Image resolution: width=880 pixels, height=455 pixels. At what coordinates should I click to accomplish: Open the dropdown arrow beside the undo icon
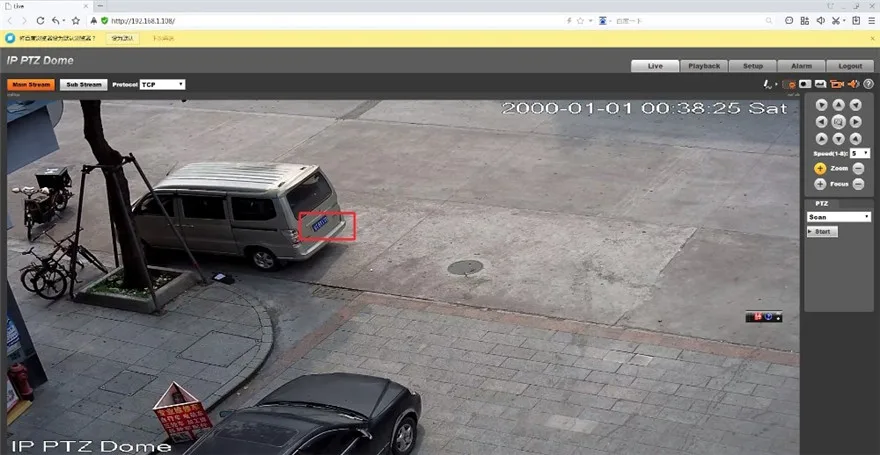63,21
